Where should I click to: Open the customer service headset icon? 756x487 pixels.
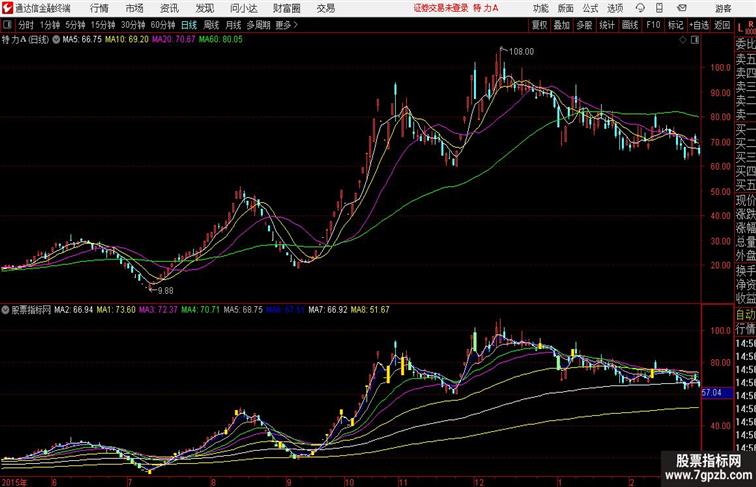pyautogui.click(x=640, y=8)
